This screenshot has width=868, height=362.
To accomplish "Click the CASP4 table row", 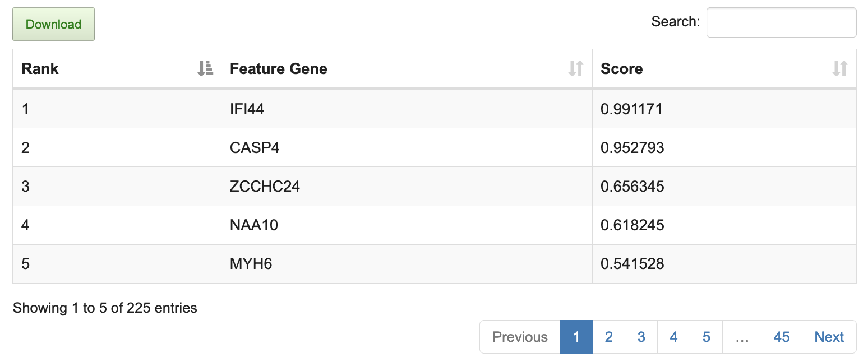I will tap(255, 147).
